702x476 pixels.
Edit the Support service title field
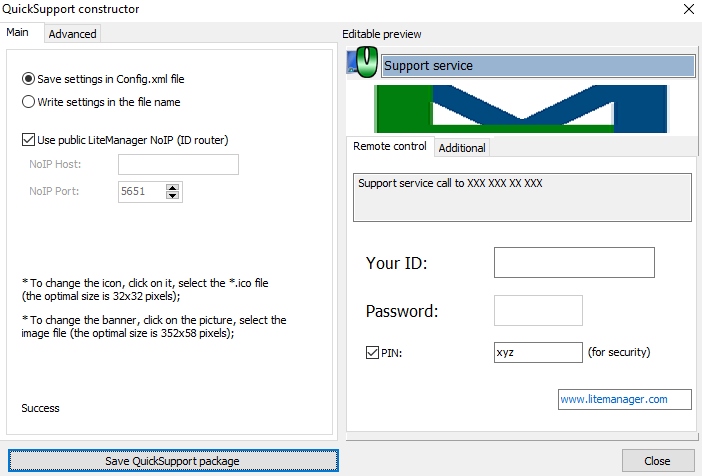click(x=538, y=66)
